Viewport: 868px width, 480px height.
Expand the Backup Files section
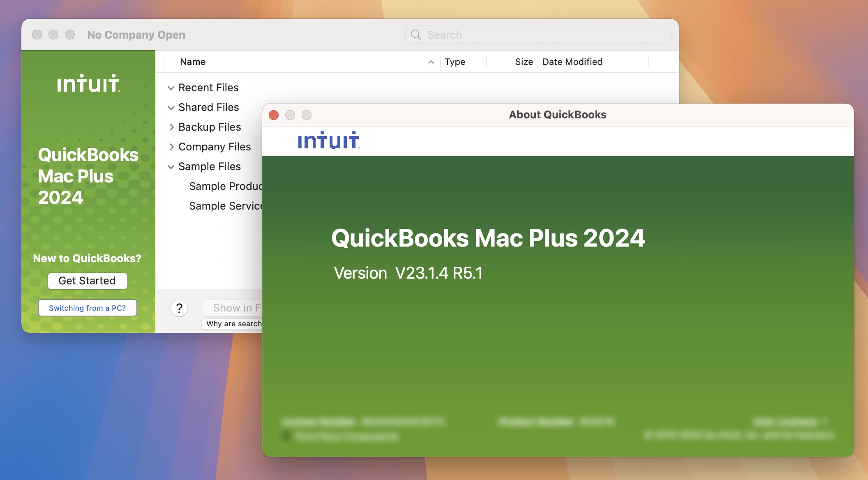coord(171,127)
